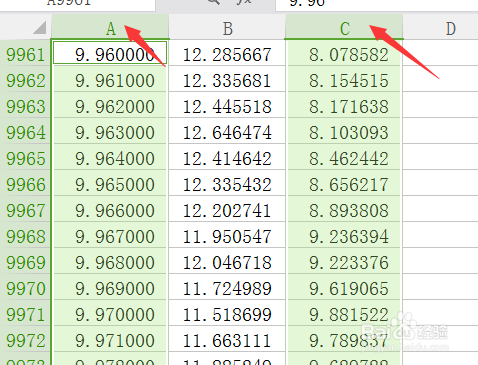Click cell containing 8.462442

(x=344, y=157)
